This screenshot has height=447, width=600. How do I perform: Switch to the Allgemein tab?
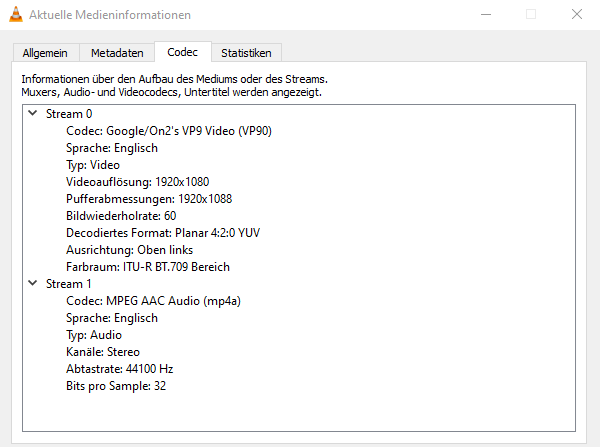point(45,53)
